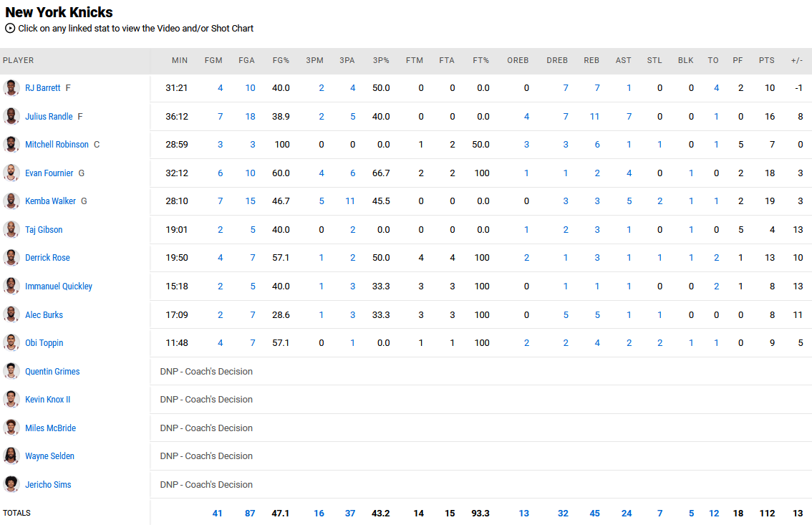View Kemba Walker's 11 three-point attempts
Image resolution: width=812 pixels, height=525 pixels.
[349, 201]
